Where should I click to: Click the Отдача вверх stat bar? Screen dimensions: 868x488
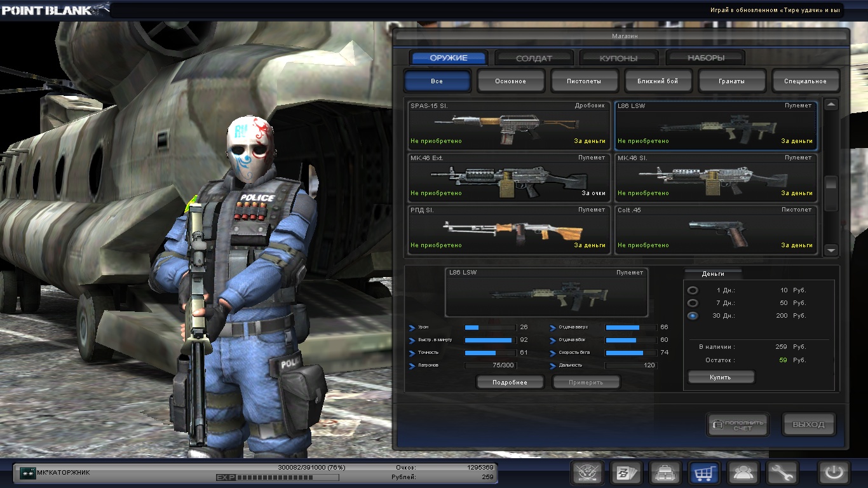click(x=630, y=327)
